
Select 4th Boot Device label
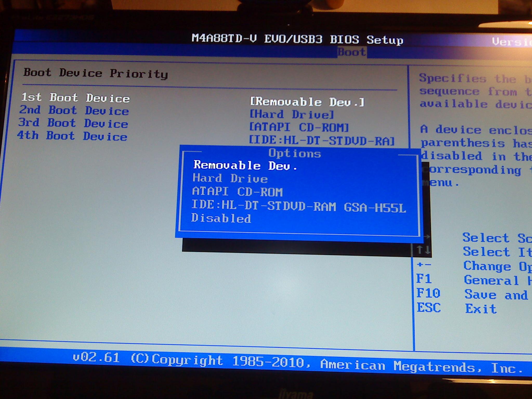coord(72,136)
